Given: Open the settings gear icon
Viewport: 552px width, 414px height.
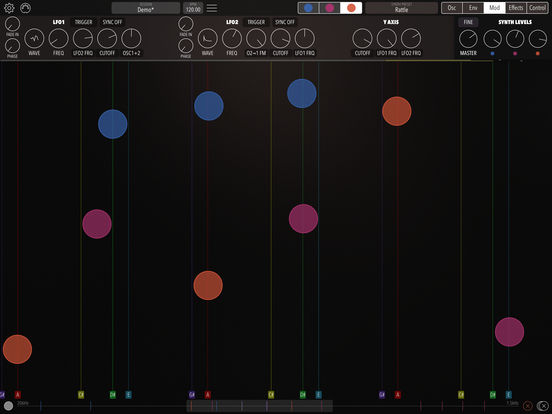Looking at the screenshot, I should tap(9, 8).
